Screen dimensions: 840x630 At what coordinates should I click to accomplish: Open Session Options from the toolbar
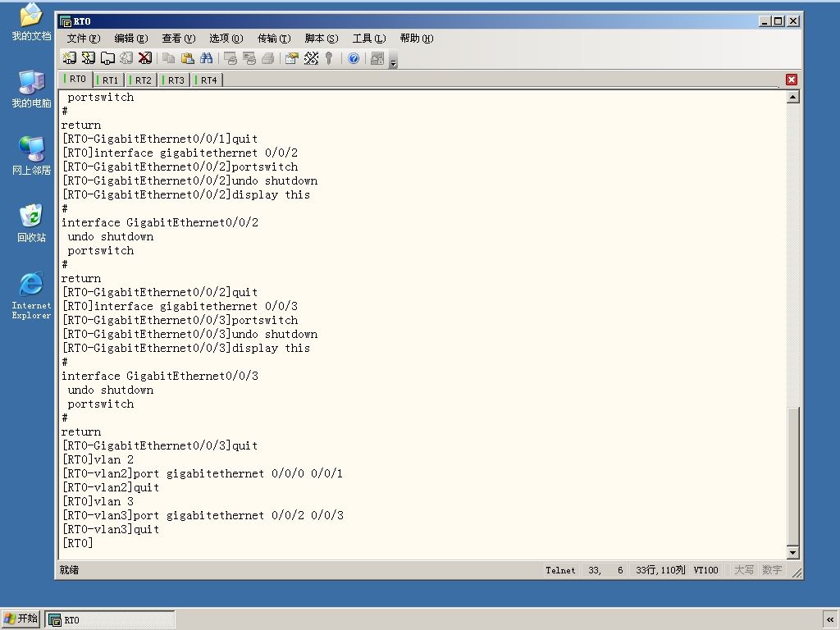(292, 58)
